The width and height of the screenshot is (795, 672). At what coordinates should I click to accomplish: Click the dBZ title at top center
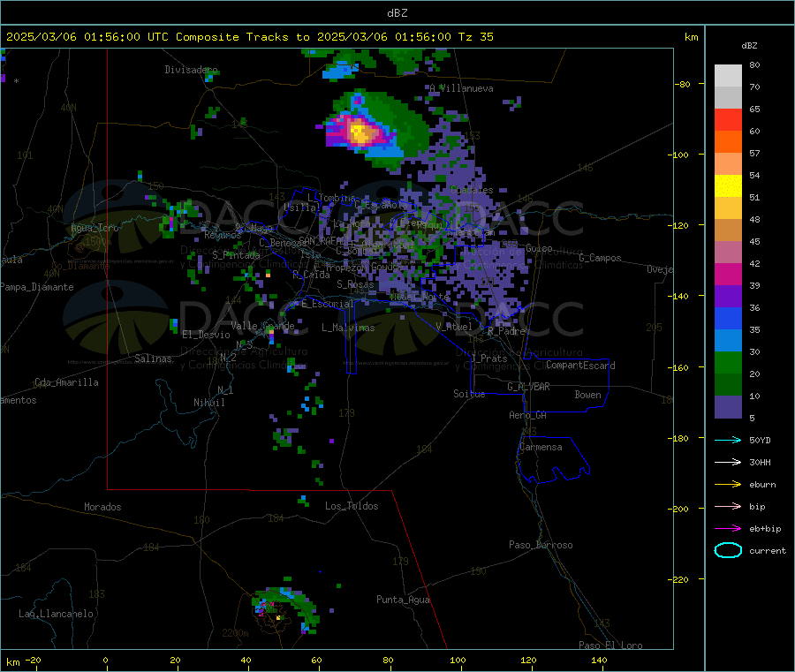tap(397, 13)
